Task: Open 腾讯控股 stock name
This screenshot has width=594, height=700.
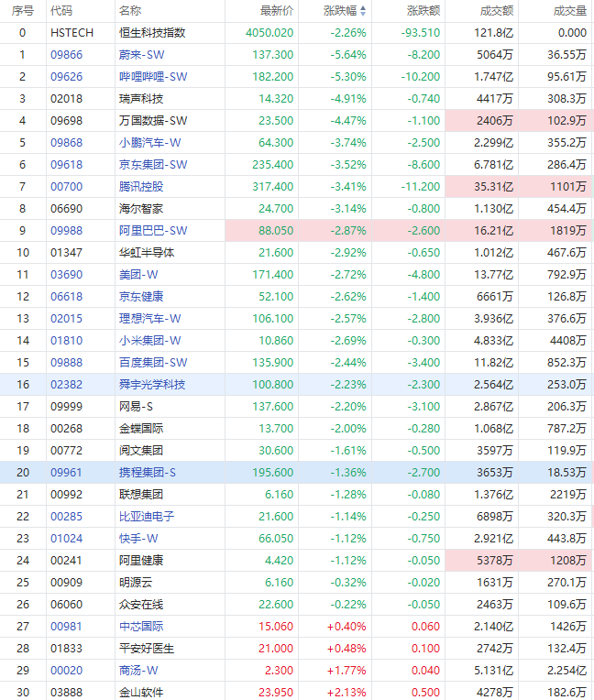Action: [x=141, y=187]
